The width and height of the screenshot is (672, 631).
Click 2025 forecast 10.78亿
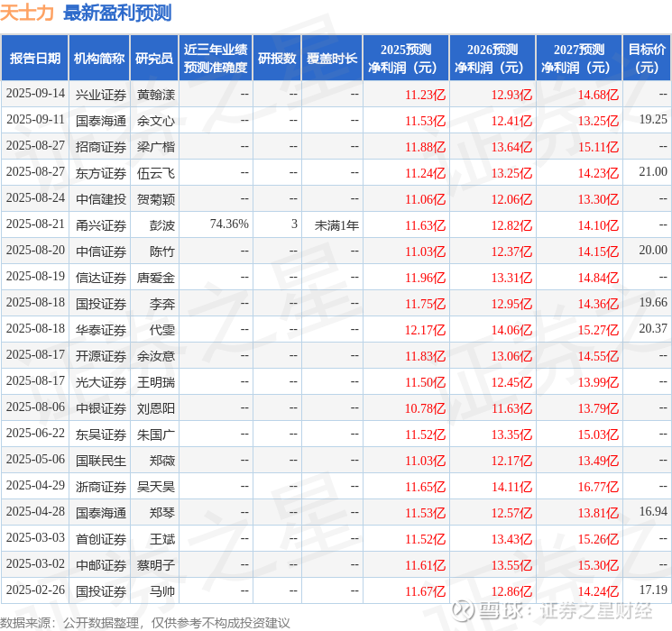(x=425, y=408)
